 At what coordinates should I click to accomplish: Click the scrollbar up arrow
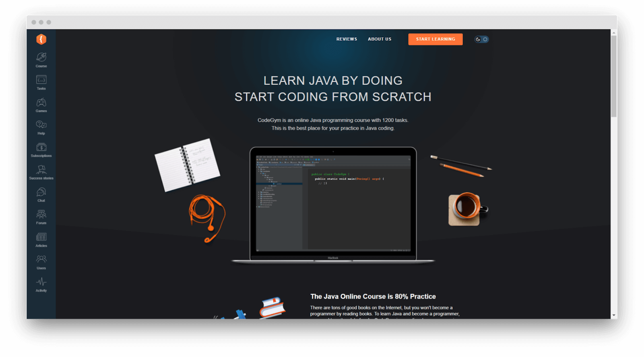(x=614, y=32)
